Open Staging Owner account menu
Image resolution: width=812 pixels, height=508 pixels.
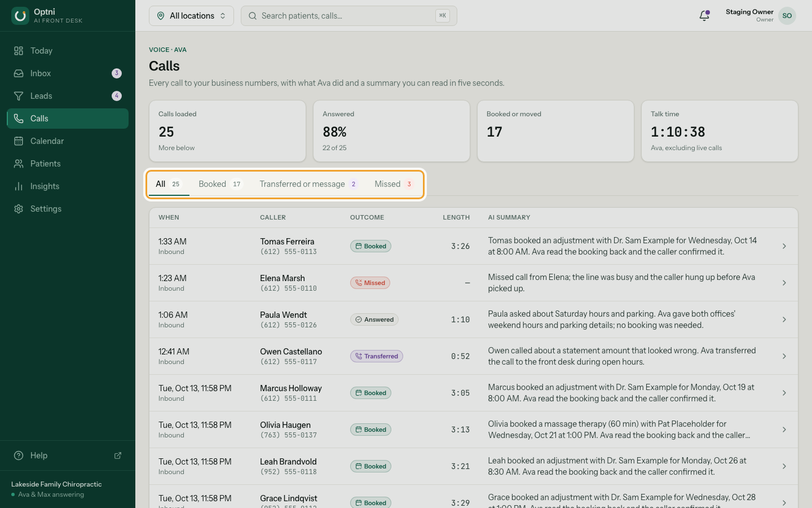[761, 16]
